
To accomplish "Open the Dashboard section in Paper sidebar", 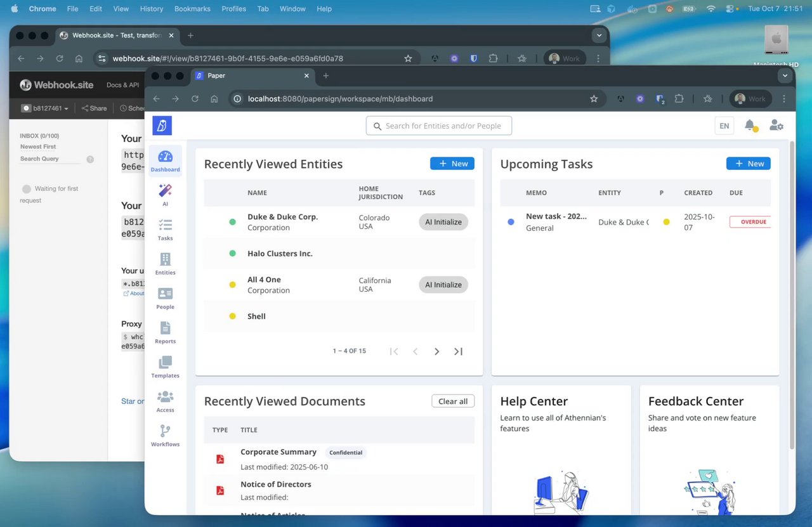I will pos(165,161).
